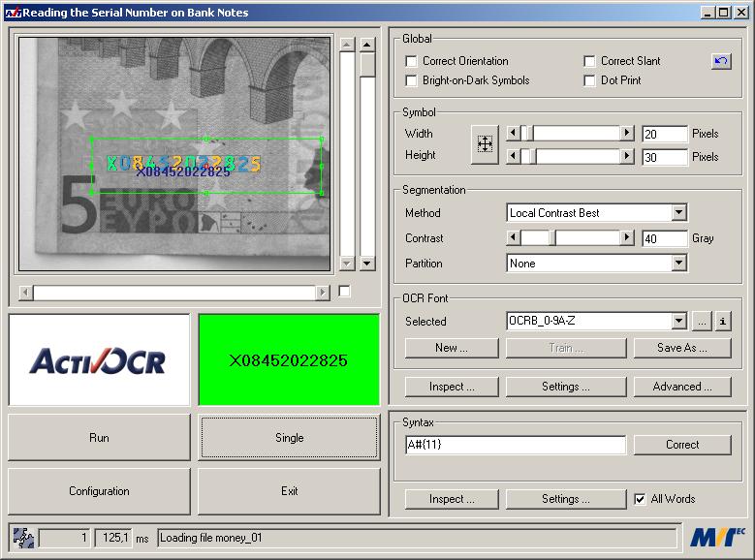Click the undo reset icon in Global
The height and width of the screenshot is (560, 755).
coord(721,61)
